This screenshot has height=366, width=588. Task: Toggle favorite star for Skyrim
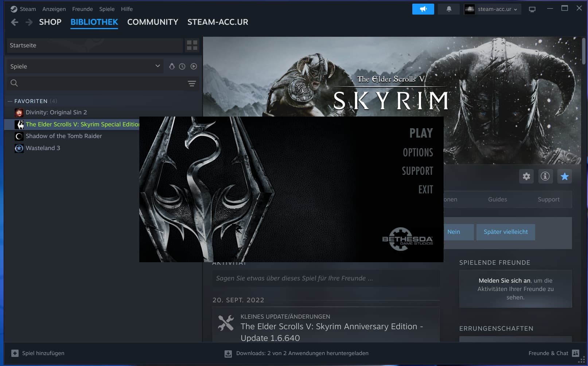point(565,176)
